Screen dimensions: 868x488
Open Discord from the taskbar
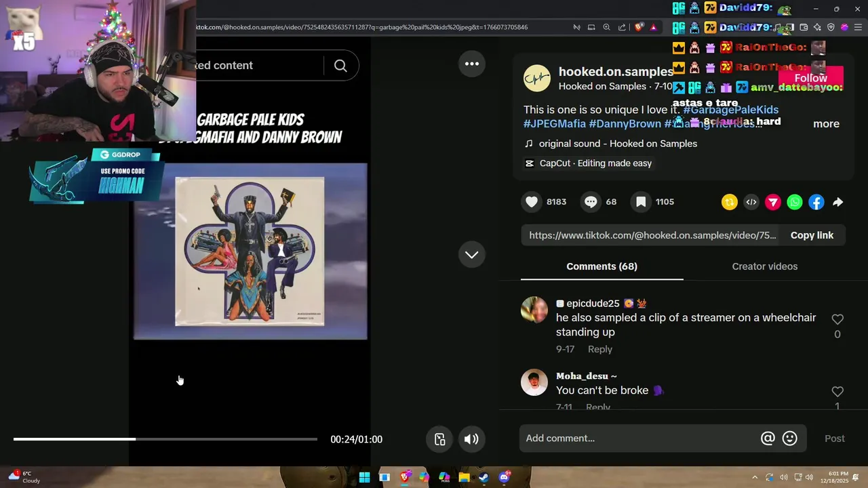tap(504, 477)
